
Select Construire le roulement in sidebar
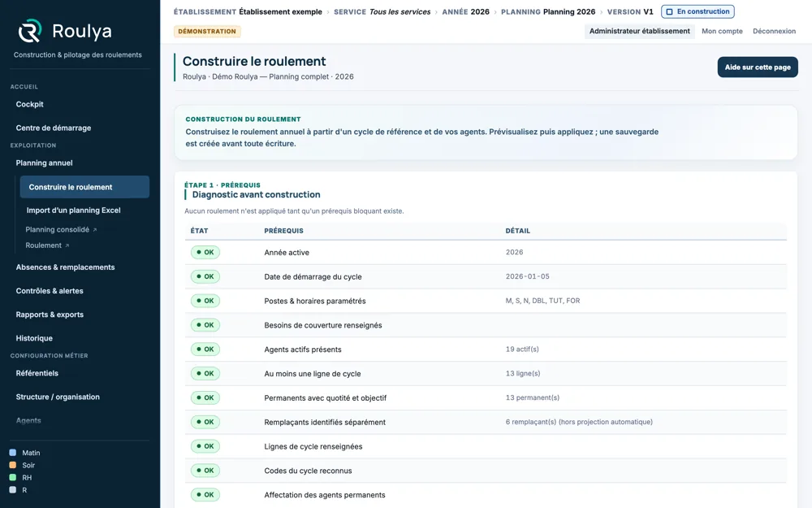pyautogui.click(x=84, y=187)
